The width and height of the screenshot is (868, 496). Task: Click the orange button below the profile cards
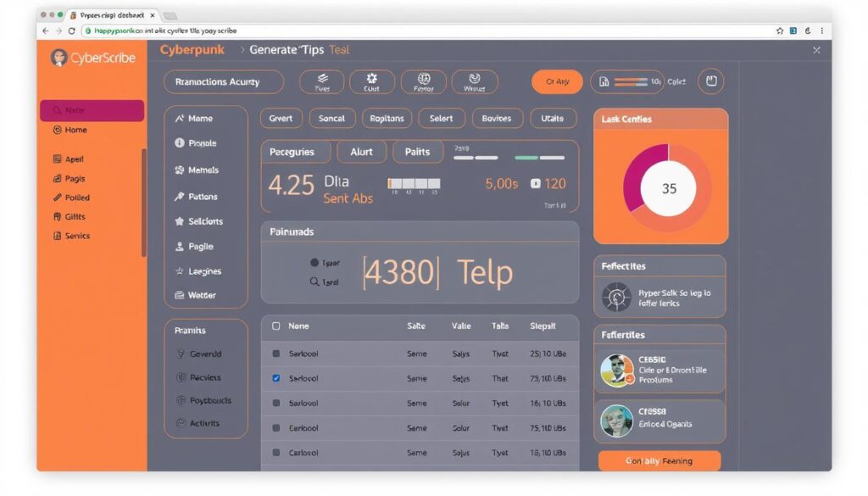tap(659, 461)
